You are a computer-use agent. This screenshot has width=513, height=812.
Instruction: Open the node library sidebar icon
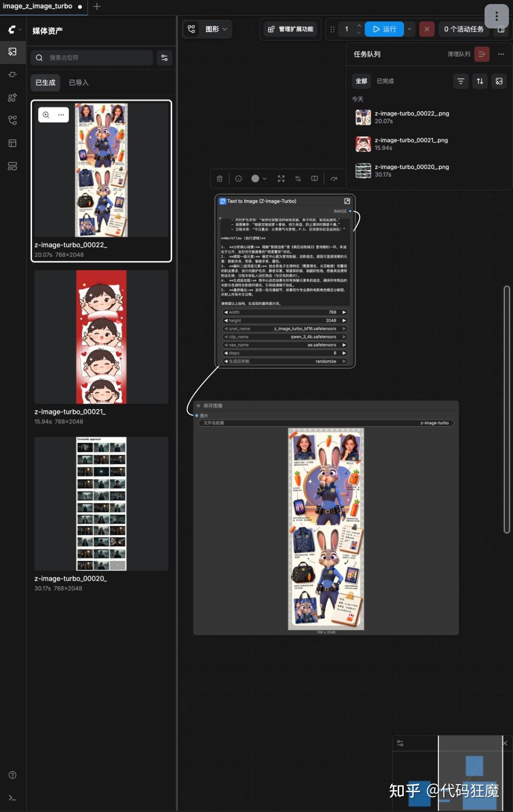tap(13, 75)
